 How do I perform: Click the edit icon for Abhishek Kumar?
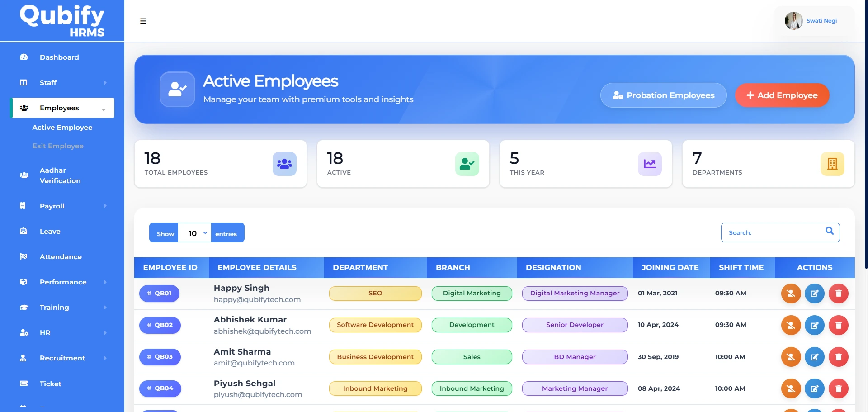tap(814, 325)
